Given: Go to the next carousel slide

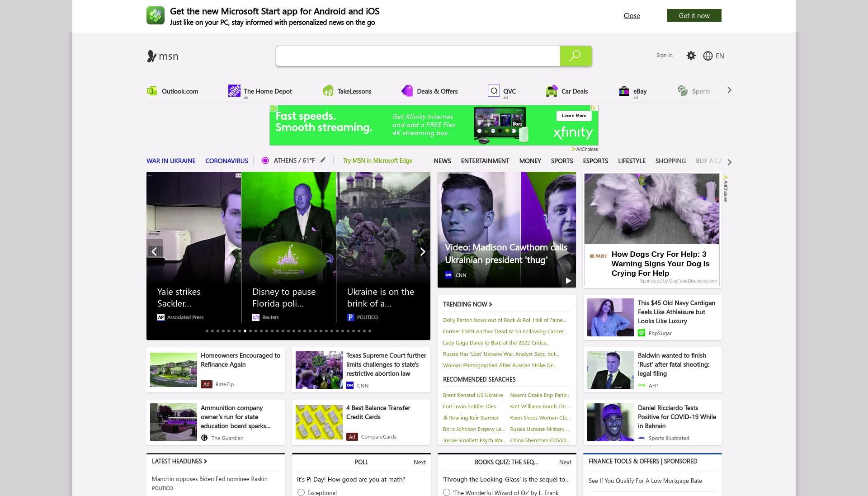Looking at the screenshot, I should [x=423, y=251].
